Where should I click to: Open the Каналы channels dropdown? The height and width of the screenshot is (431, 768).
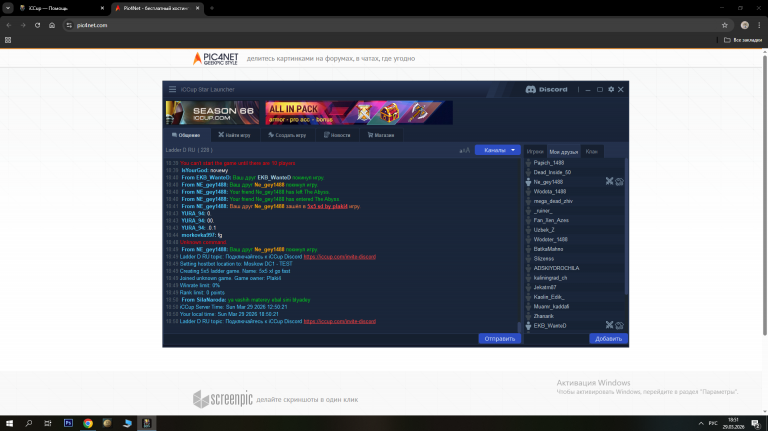tap(498, 150)
